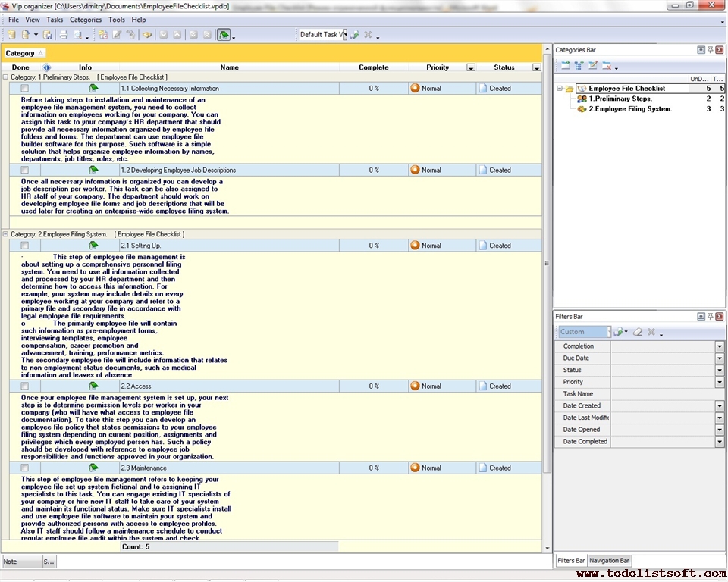728x582 pixels.
Task: Click the Task Name filter input field
Action: point(662,394)
